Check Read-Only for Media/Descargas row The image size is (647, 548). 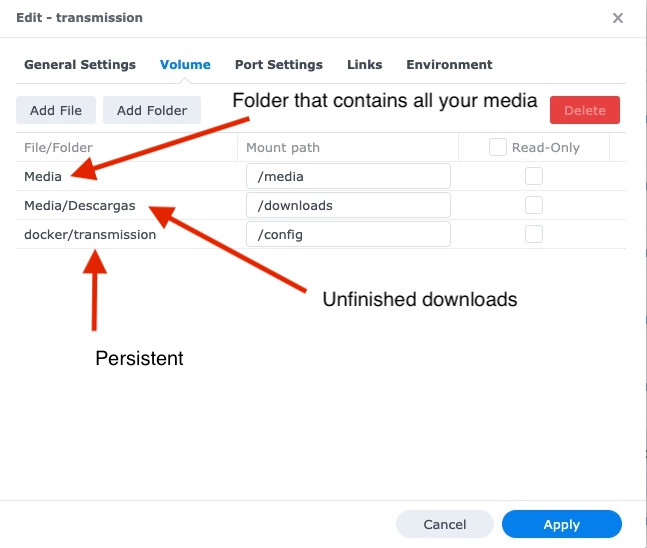click(x=534, y=205)
